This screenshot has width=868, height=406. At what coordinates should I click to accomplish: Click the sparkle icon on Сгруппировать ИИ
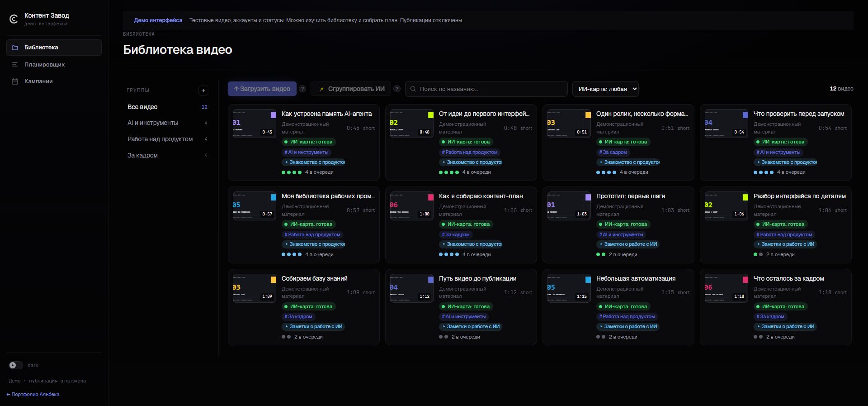tap(321, 89)
